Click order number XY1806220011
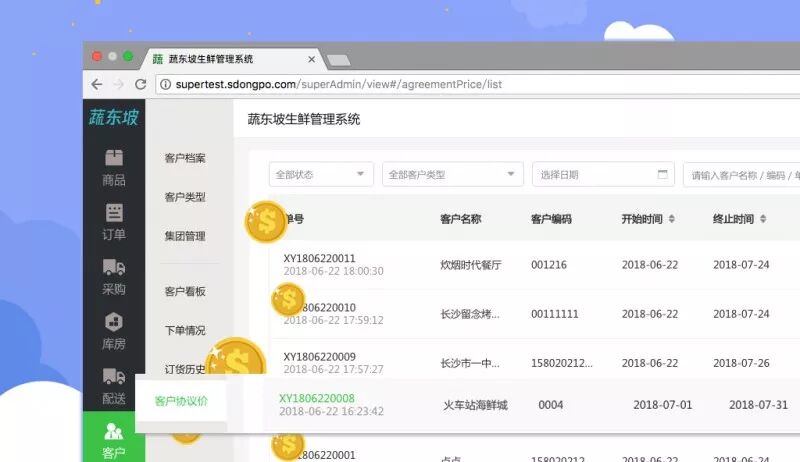Viewport: 800px width, 462px height. click(319, 258)
